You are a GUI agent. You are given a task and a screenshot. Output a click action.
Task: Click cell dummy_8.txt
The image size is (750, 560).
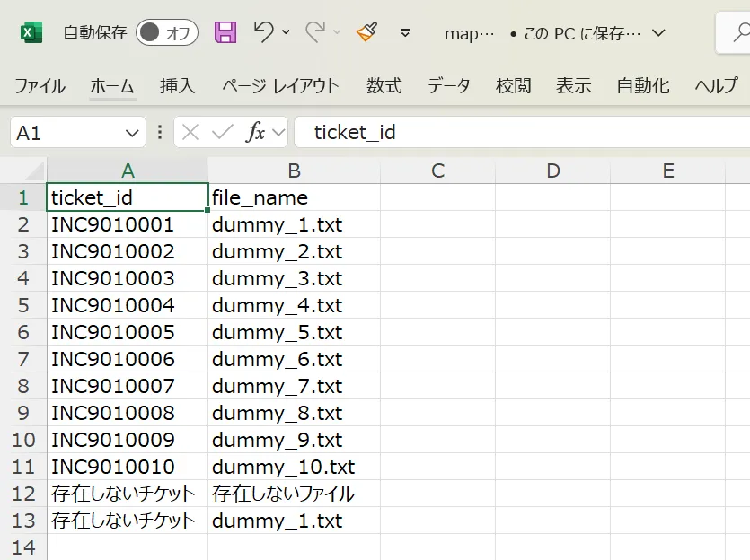295,413
